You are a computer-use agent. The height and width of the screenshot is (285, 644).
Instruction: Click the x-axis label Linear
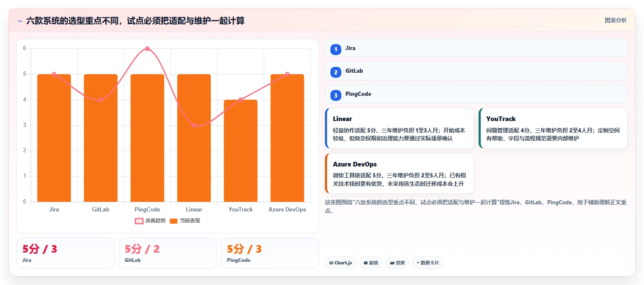194,209
